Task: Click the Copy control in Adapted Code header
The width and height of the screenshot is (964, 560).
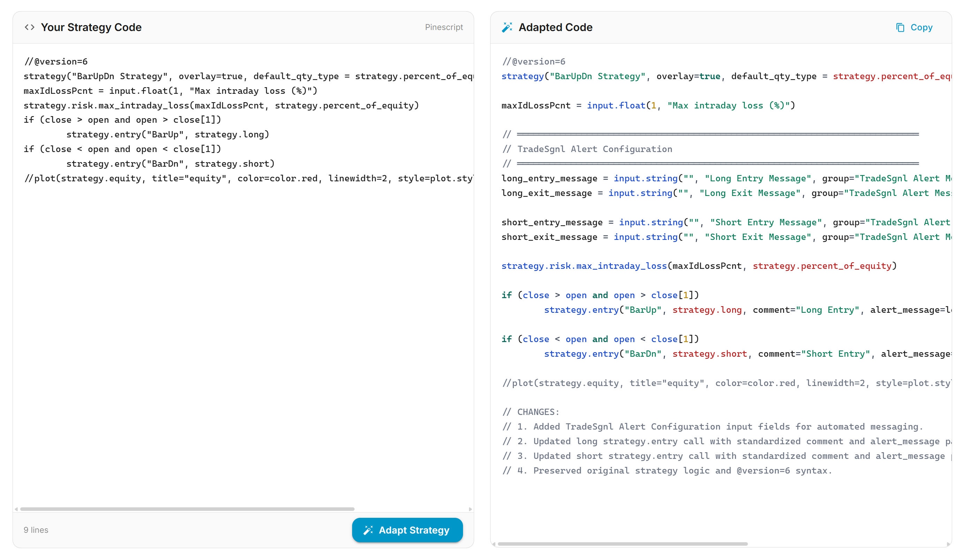Action: [914, 27]
